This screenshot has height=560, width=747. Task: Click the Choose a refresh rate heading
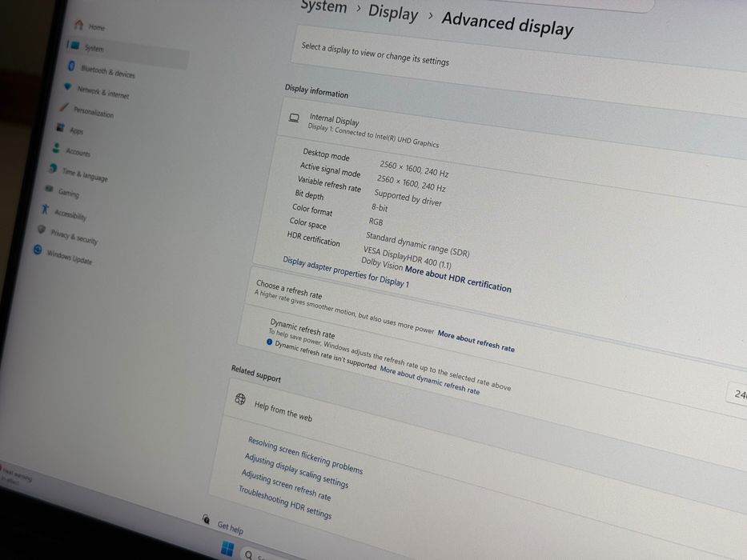point(289,289)
